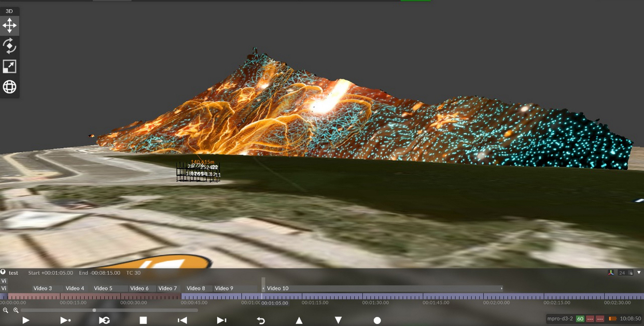Viewport: 644px width, 326px height.
Task: Click the return-to-start arrow icon
Action: point(261,320)
